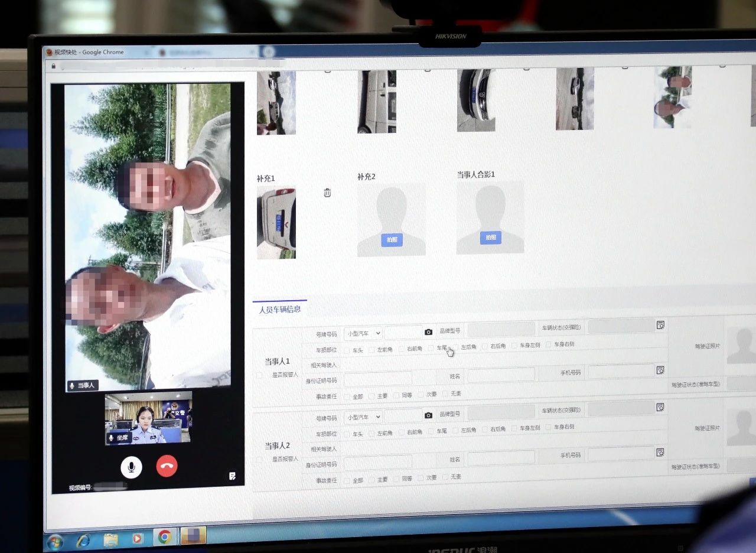The width and height of the screenshot is (756, 553).
Task: Query 车辆状态(交强险) for 当事人2 via search icon
Action: click(660, 407)
